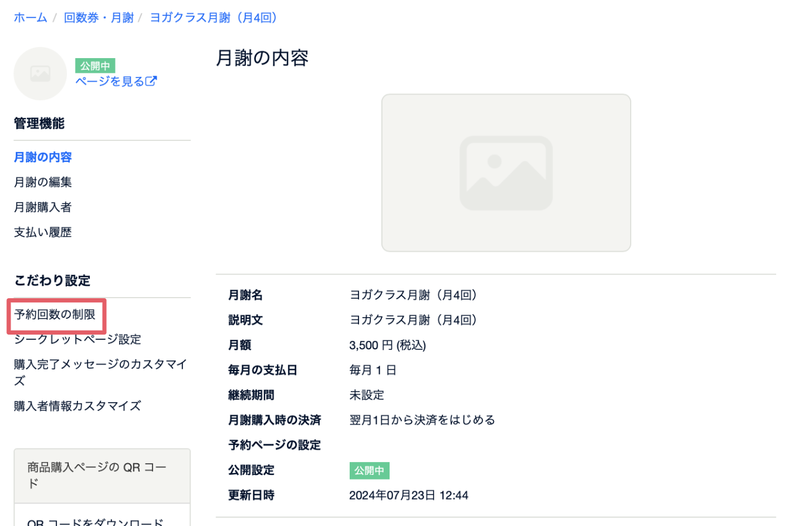Image resolution: width=812 pixels, height=526 pixels.
Task: Click the 月謝名 value text
Action: 413,295
